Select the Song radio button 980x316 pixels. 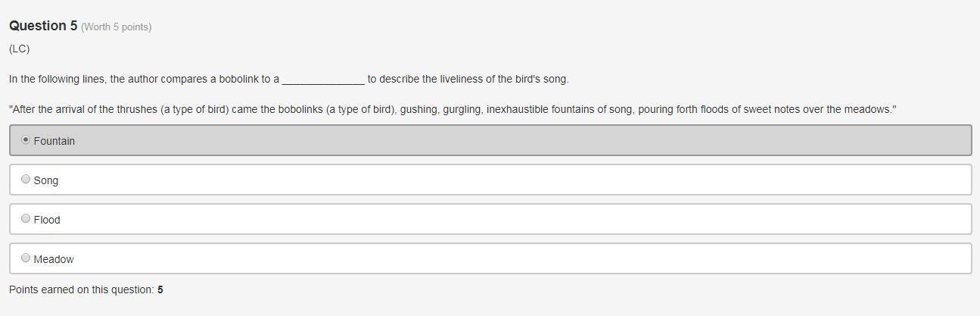pyautogui.click(x=26, y=180)
